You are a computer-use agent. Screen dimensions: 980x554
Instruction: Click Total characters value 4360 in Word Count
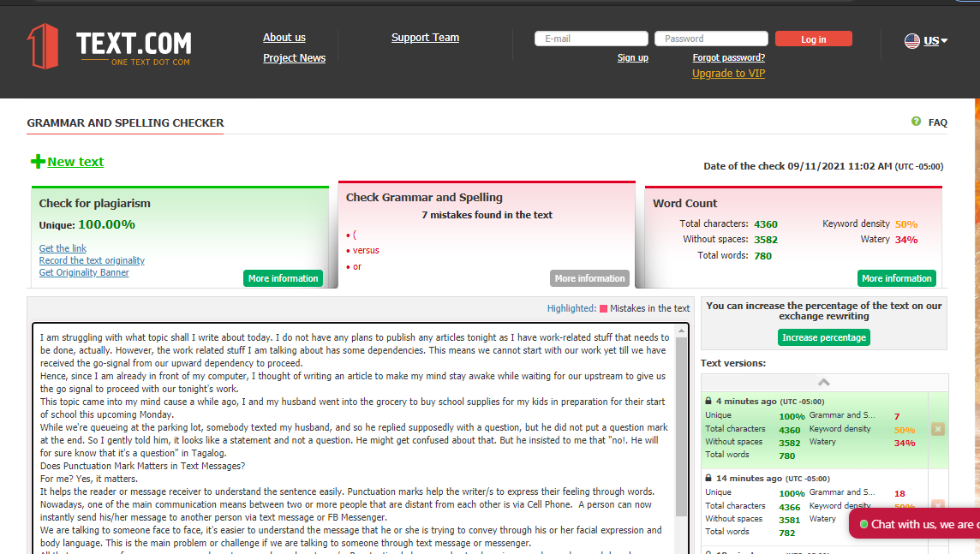tap(766, 224)
